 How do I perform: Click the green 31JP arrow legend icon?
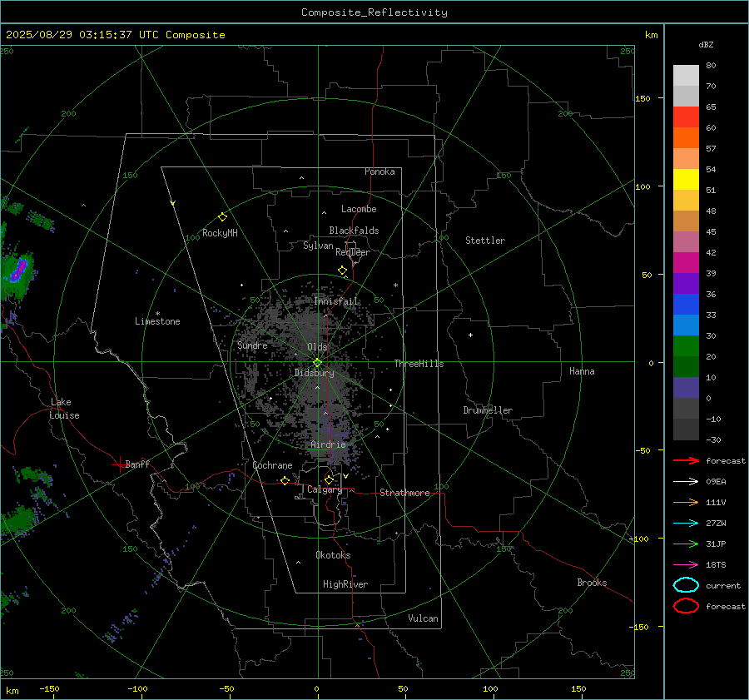point(686,544)
